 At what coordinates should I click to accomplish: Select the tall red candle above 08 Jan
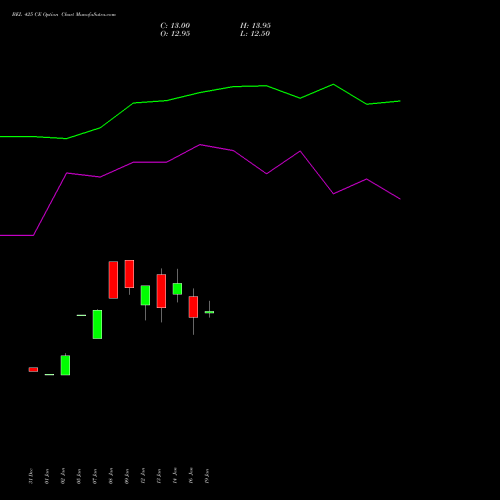[x=113, y=280]
